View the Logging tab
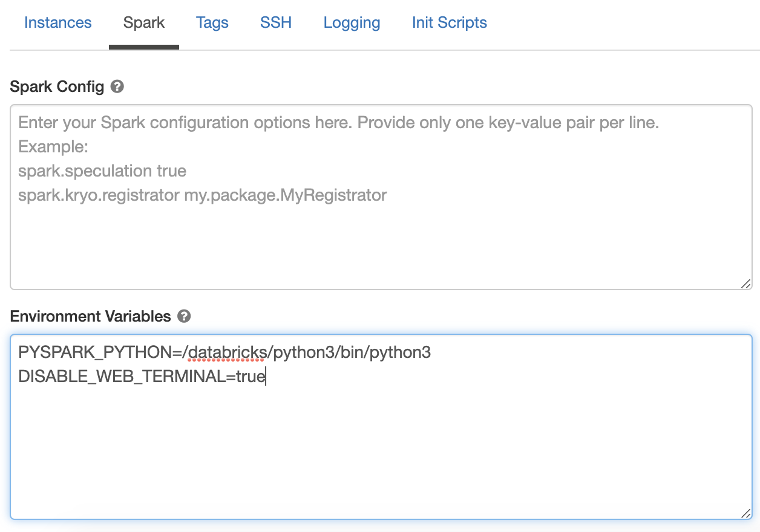The width and height of the screenshot is (760, 532). click(352, 22)
